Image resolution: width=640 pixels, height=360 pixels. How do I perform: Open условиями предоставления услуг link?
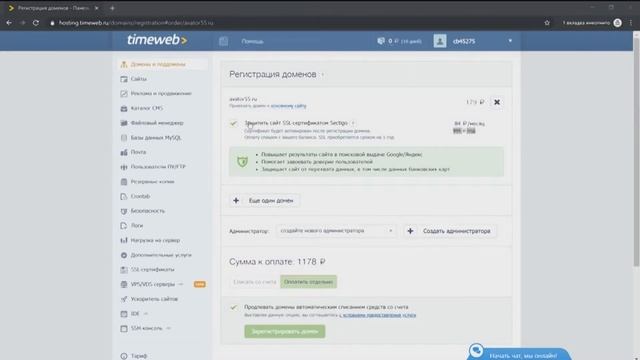378,315
